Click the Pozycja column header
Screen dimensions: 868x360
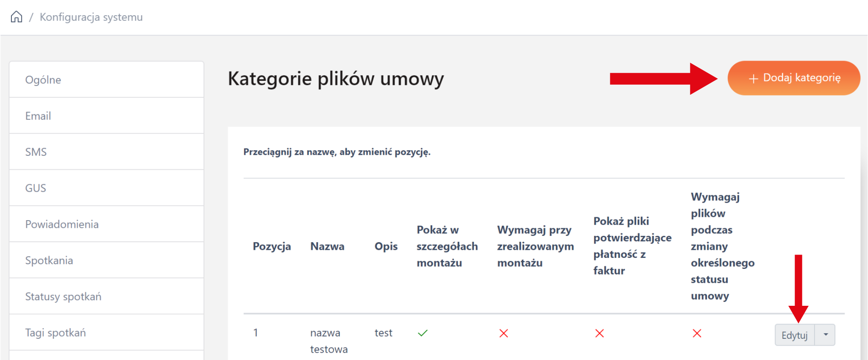(x=272, y=246)
